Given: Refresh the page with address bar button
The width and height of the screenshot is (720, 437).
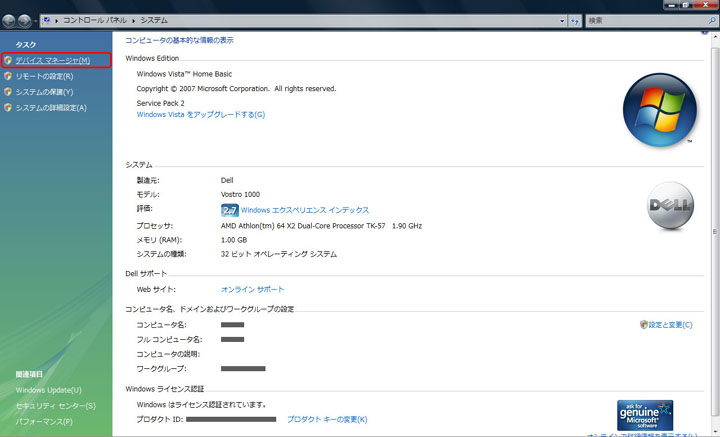Looking at the screenshot, I should [574, 21].
